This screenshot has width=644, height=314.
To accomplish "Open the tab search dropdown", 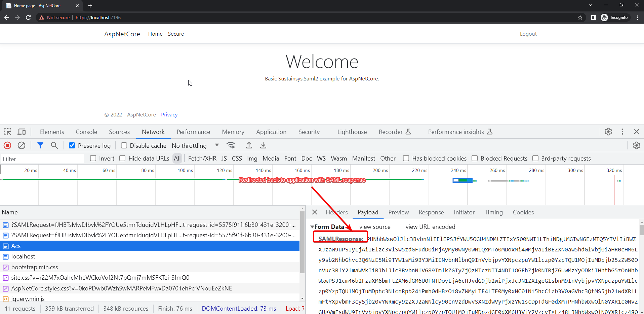I will pyautogui.click(x=590, y=5).
